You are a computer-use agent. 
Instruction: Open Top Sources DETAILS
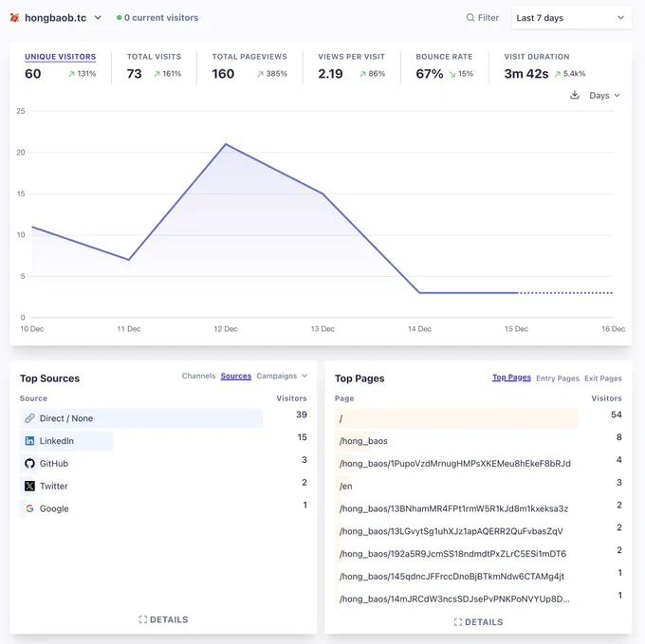(163, 619)
